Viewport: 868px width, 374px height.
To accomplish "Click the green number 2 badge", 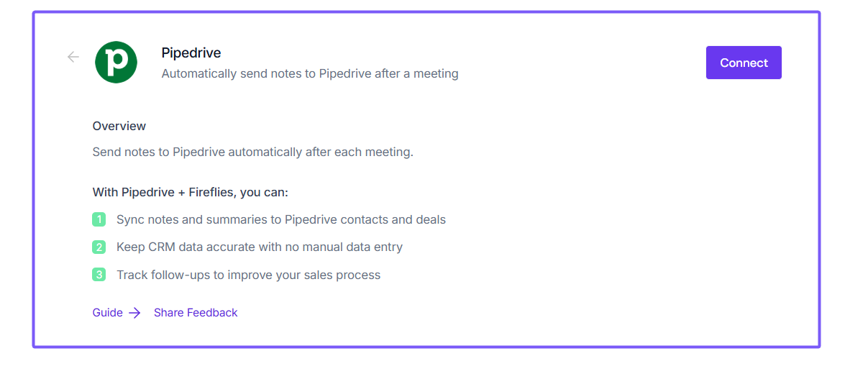I will (x=99, y=247).
